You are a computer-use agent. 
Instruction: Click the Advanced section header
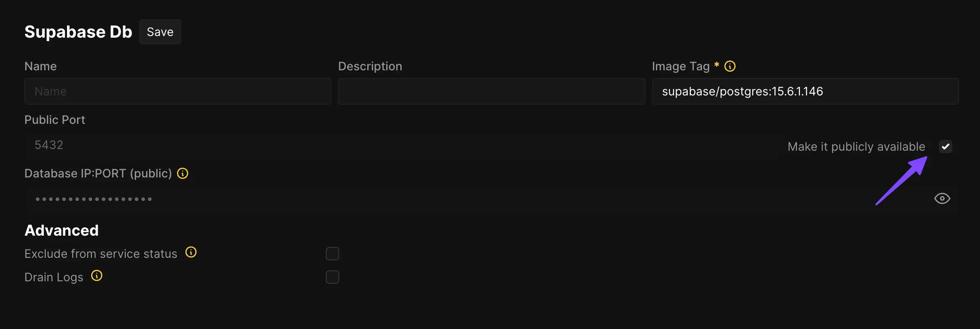pyautogui.click(x=61, y=230)
